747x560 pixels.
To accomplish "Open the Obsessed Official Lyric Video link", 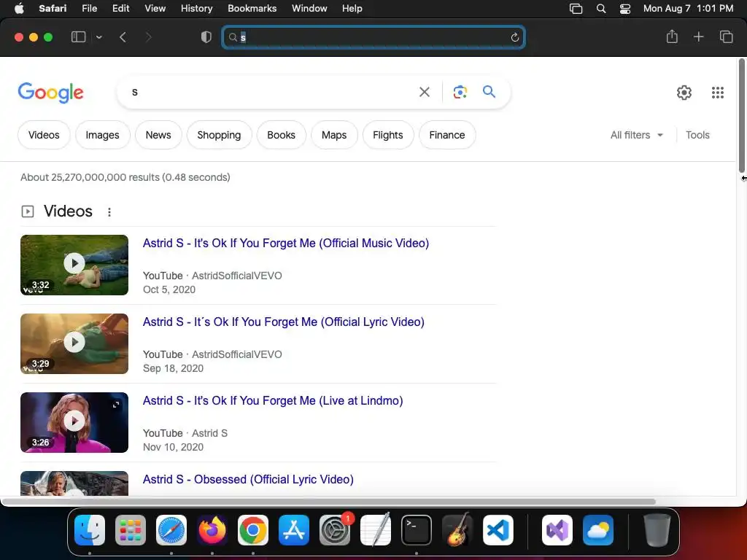I will [248, 479].
